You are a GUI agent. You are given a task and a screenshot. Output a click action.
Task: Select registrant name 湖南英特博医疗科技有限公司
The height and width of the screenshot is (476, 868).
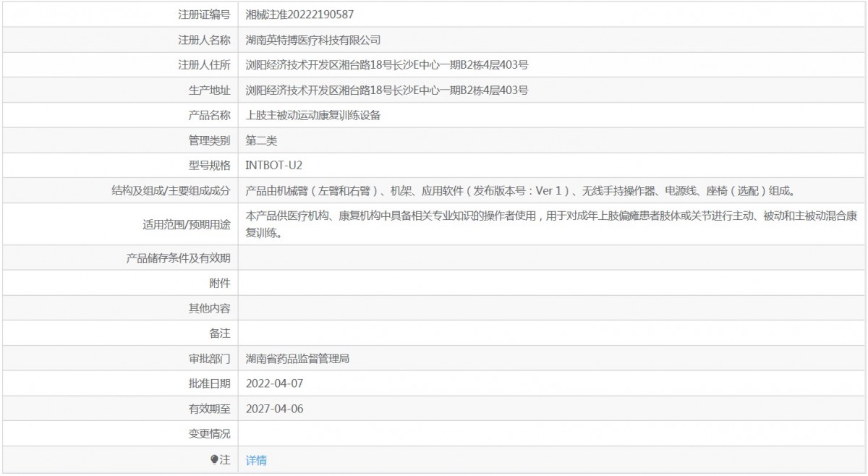pyautogui.click(x=313, y=40)
